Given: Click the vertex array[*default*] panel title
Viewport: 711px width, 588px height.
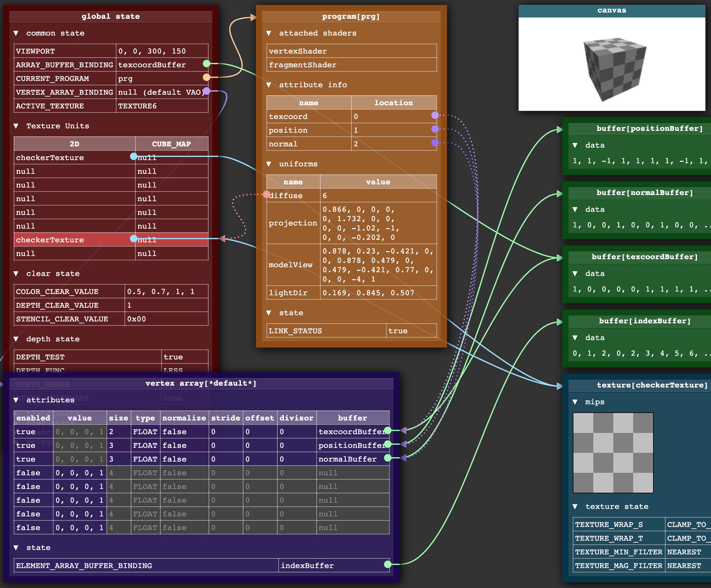Looking at the screenshot, I should pyautogui.click(x=201, y=383).
